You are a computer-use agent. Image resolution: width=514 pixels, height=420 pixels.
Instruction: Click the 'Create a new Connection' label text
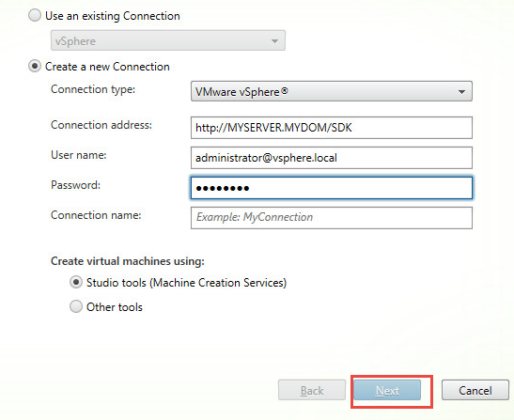107,67
